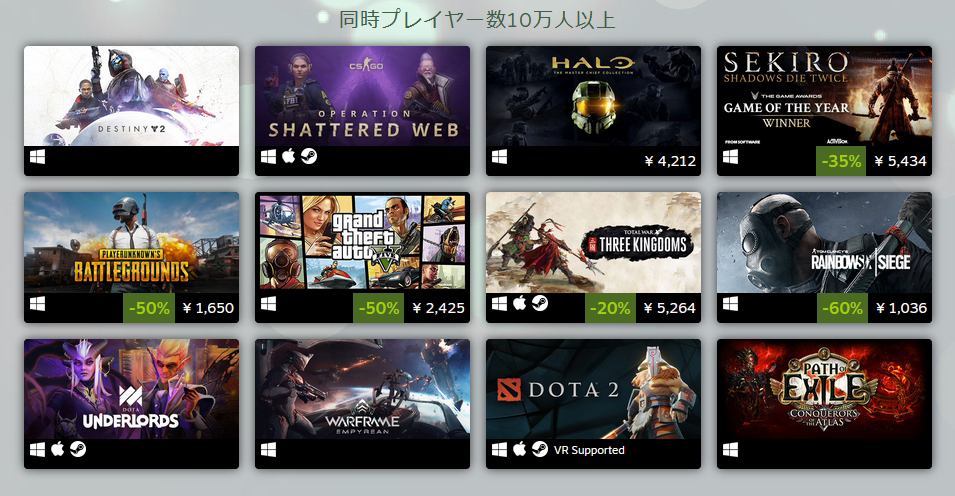Open PlayerUnknown's Battlegrounds banner
Screen dimensions: 955x496
pos(132,243)
